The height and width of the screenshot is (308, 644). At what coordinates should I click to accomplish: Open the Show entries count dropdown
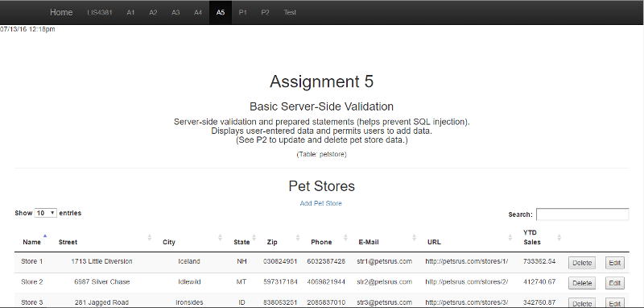click(46, 213)
